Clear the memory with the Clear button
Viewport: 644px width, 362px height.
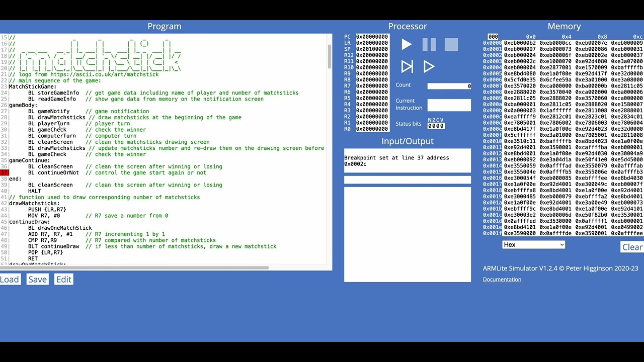pos(632,247)
